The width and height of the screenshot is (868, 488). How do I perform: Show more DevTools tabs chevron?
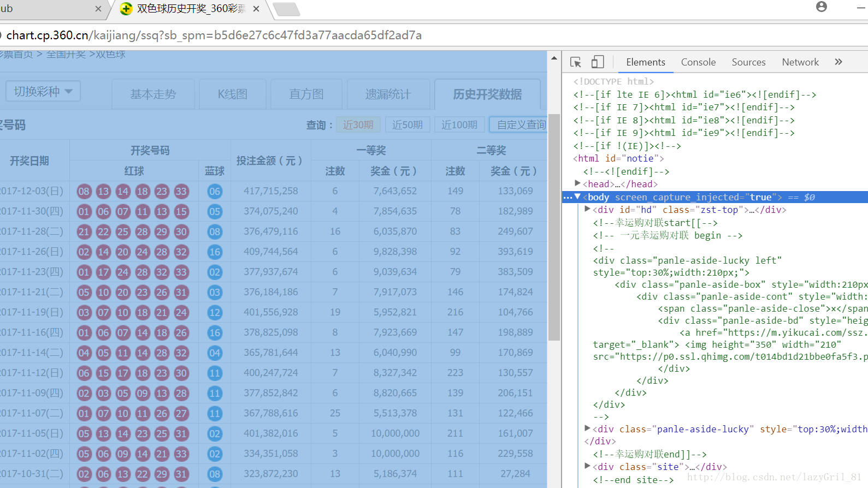[839, 62]
